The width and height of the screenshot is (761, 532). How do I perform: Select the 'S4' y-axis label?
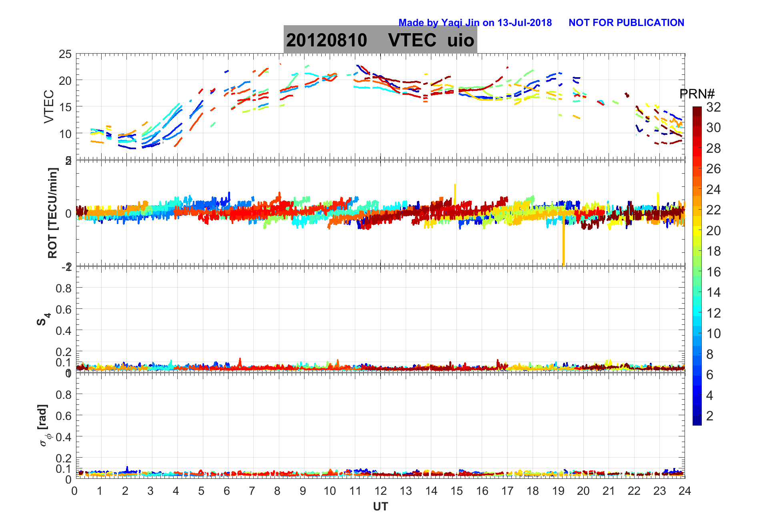pyautogui.click(x=43, y=319)
